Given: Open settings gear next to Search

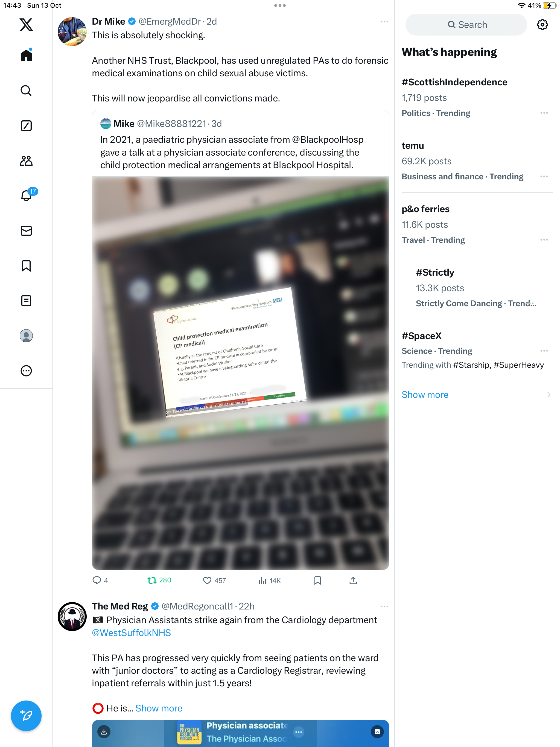Looking at the screenshot, I should tap(542, 24).
